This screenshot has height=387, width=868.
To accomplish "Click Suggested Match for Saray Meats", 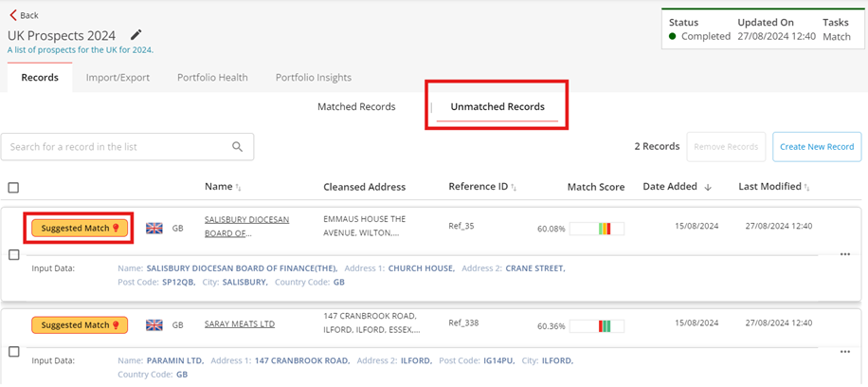I will 80,325.
